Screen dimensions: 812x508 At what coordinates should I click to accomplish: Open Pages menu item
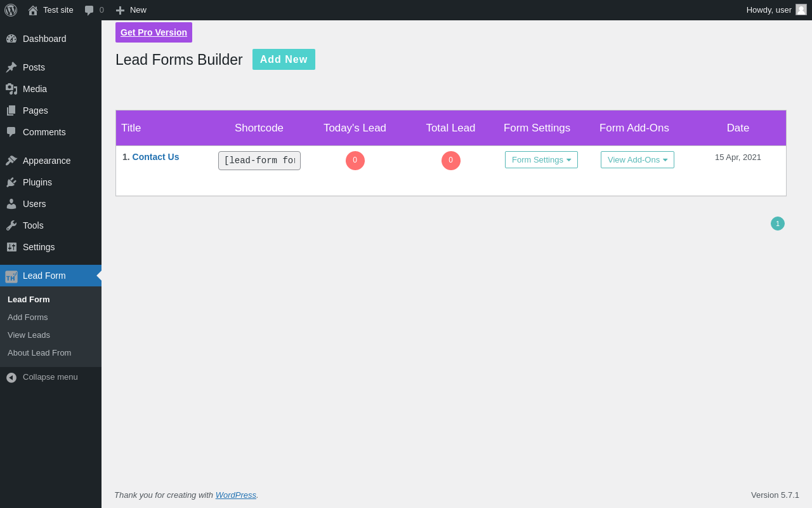[x=51, y=110]
